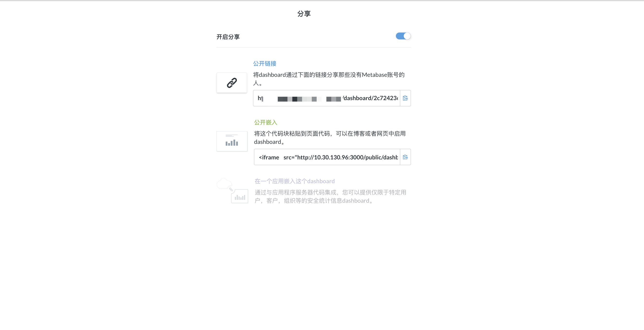Copy the public link URL
The height and width of the screenshot is (330, 644).
coord(405,98)
